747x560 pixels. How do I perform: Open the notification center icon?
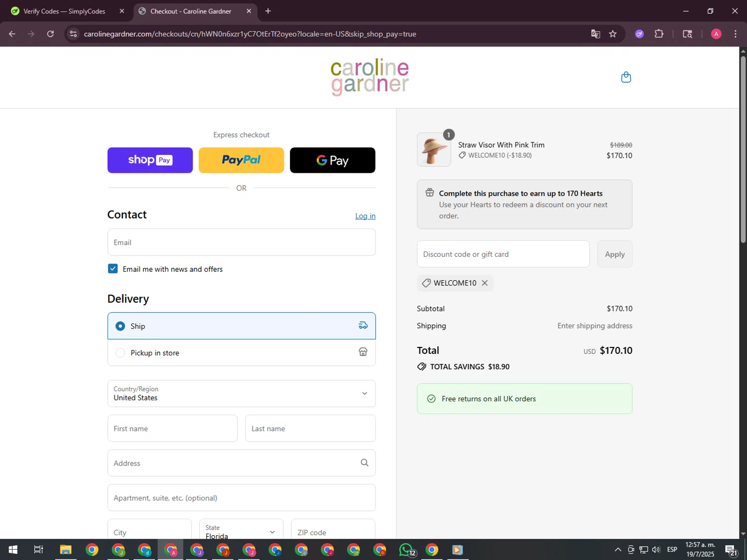coord(731,550)
